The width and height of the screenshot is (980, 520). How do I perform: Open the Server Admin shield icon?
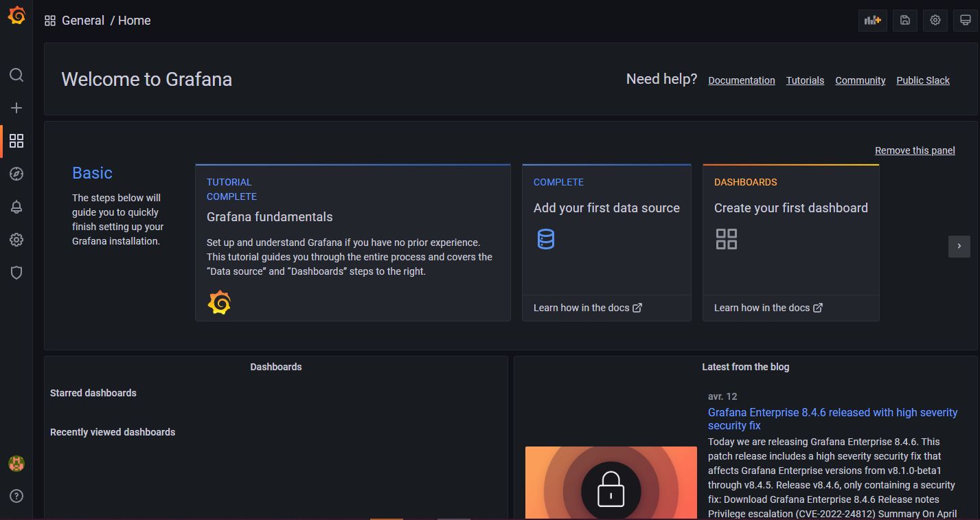(16, 273)
